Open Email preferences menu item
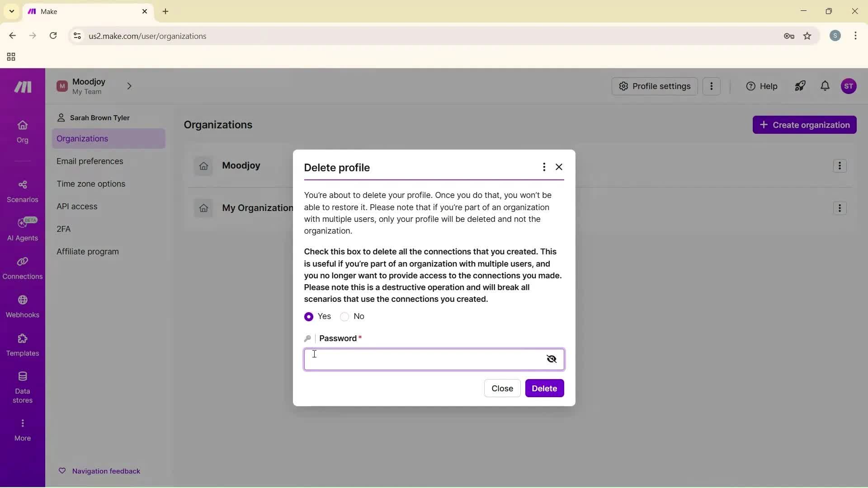 [90, 161]
